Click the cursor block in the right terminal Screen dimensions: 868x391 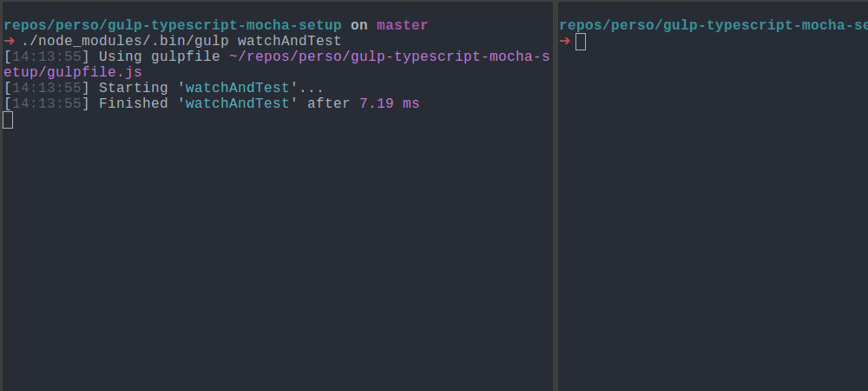[x=581, y=42]
